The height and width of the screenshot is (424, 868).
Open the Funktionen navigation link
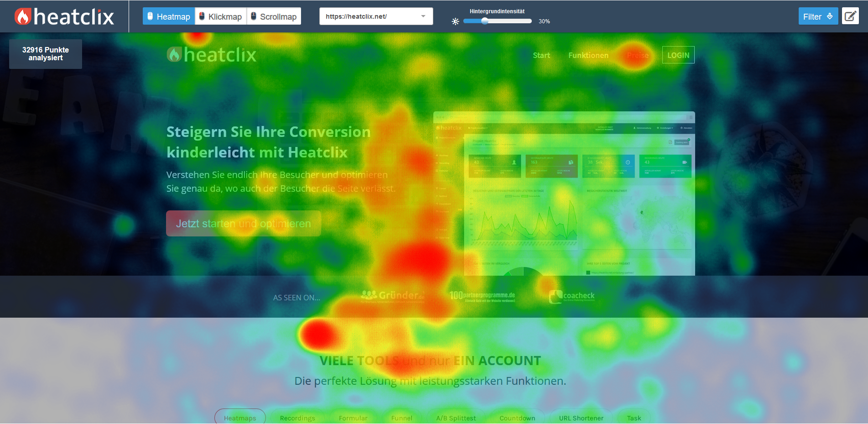(588, 55)
